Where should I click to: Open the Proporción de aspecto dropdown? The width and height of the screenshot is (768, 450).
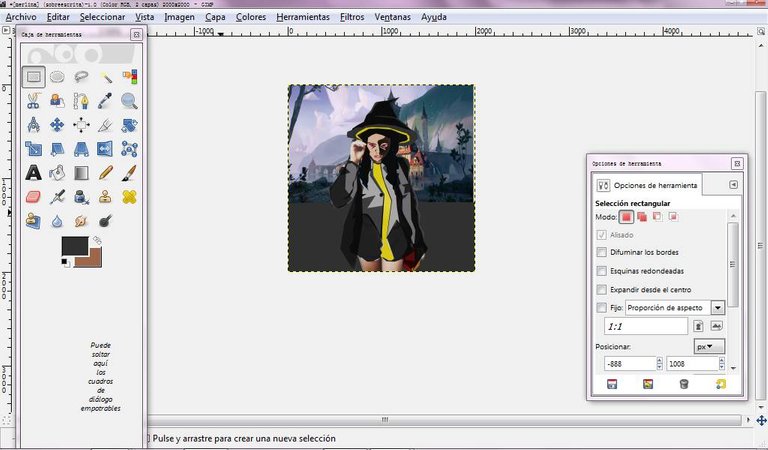point(675,308)
